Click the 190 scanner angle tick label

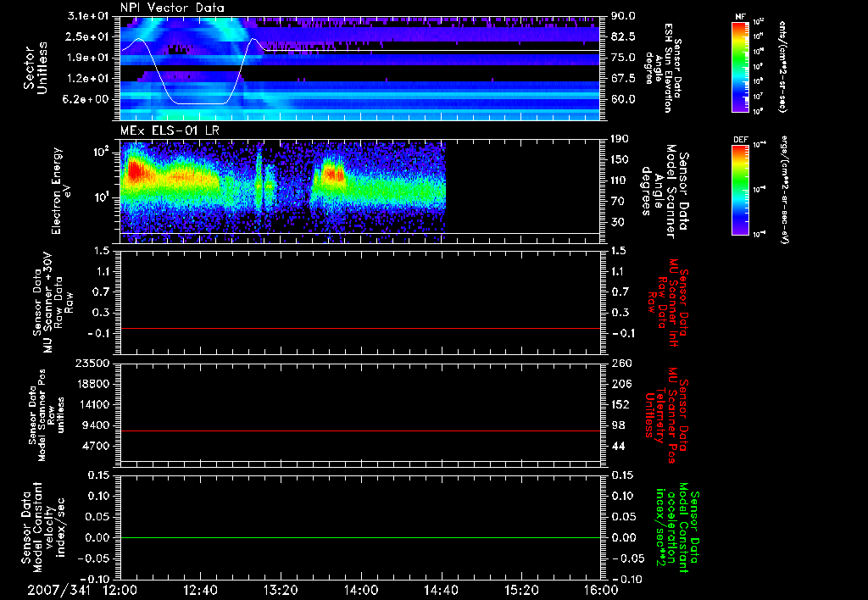pos(620,139)
